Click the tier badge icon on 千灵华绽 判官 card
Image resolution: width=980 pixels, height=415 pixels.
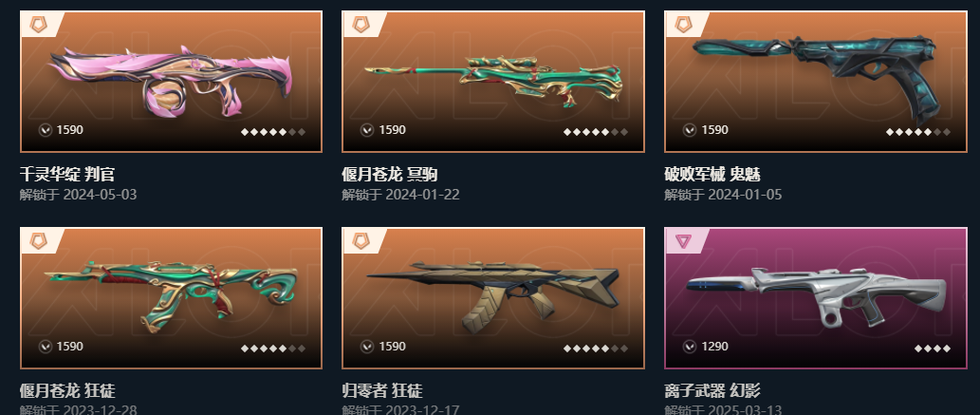tap(39, 25)
